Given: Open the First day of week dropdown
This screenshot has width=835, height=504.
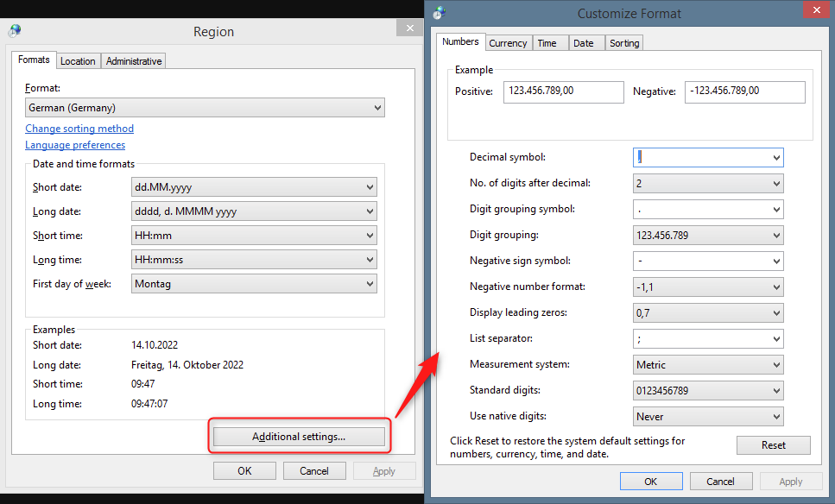Looking at the screenshot, I should (254, 284).
